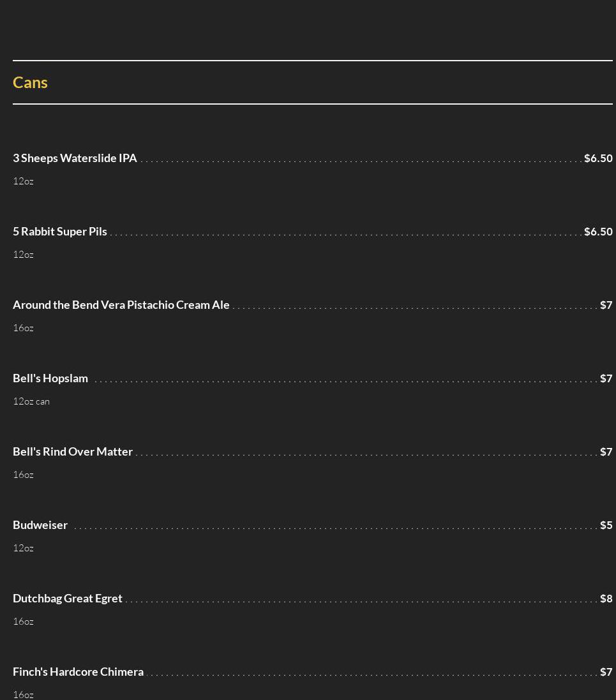Click the $6.50 price for 3 Sheeps
The width and height of the screenshot is (616, 700).
coord(598,158)
